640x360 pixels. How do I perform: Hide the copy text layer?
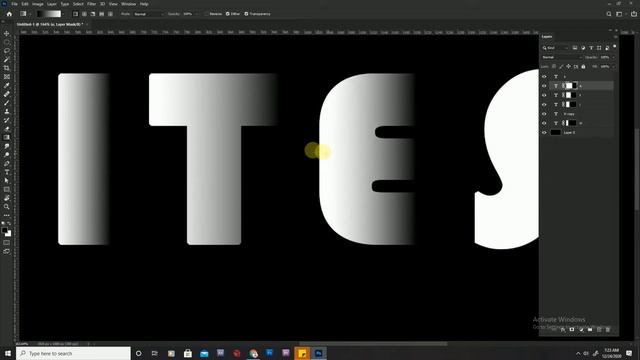pos(544,114)
